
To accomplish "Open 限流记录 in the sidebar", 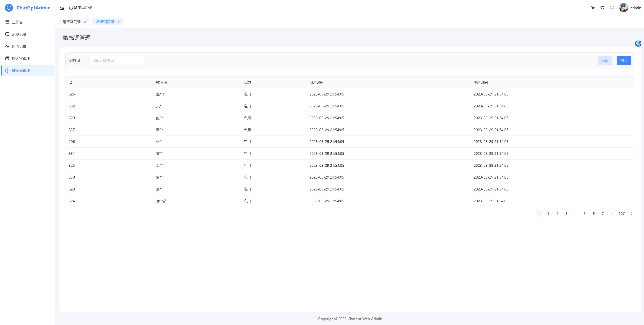I will pyautogui.click(x=19, y=46).
